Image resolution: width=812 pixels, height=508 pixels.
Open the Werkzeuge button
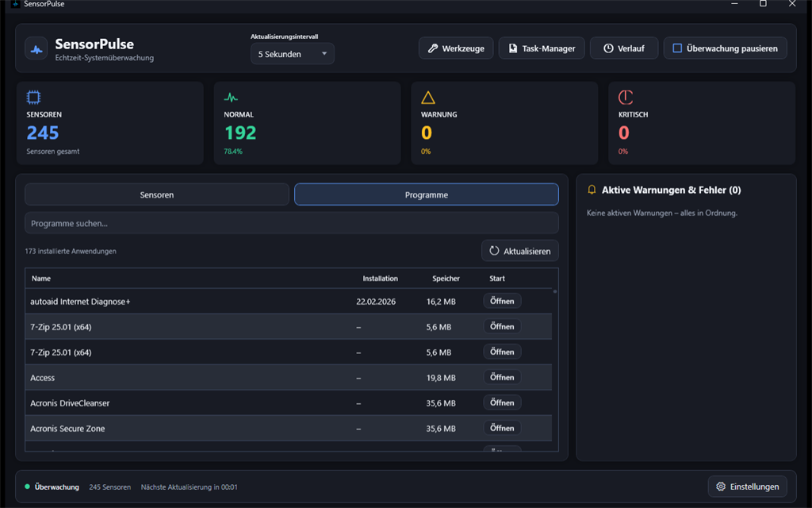[456, 48]
